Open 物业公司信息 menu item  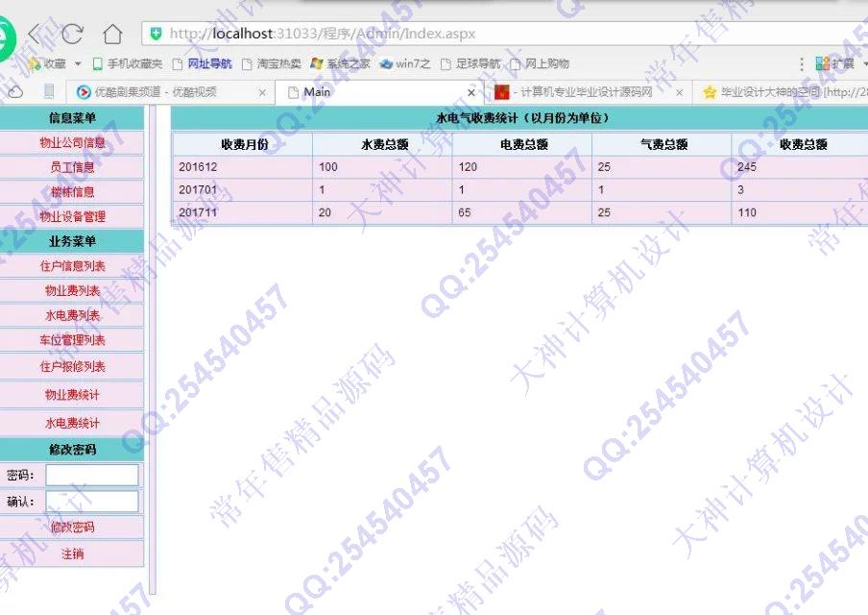[x=72, y=142]
